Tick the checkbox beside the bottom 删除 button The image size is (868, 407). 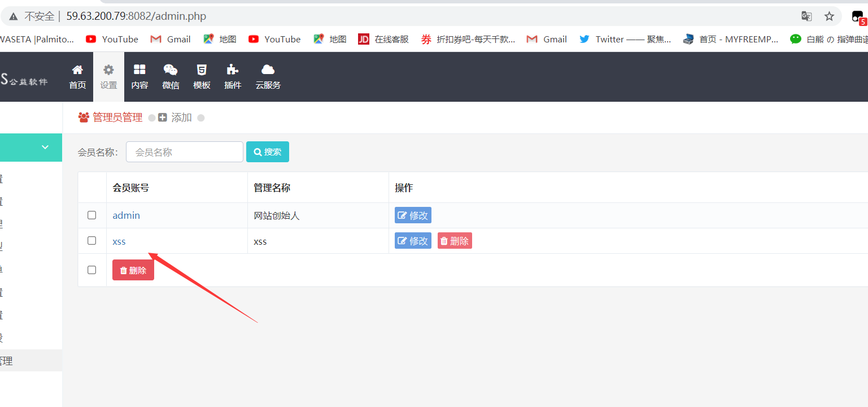[92, 270]
